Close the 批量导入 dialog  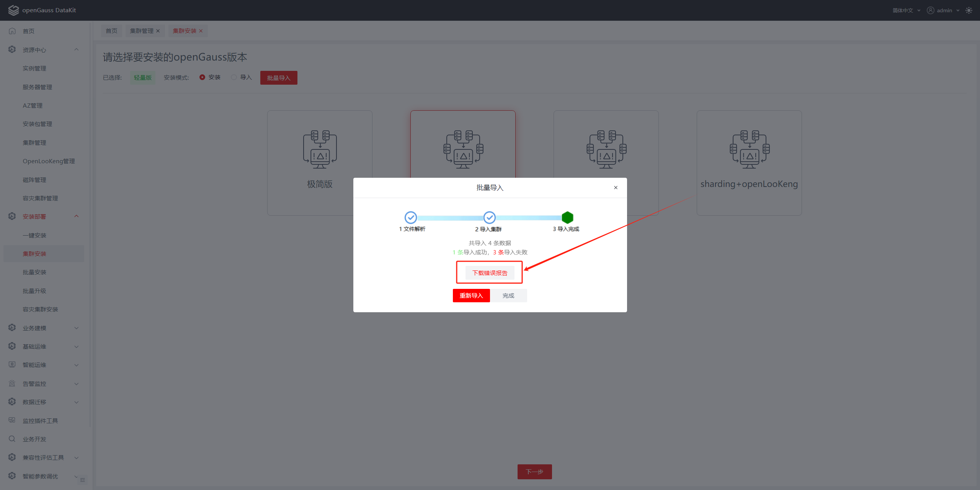(x=616, y=188)
